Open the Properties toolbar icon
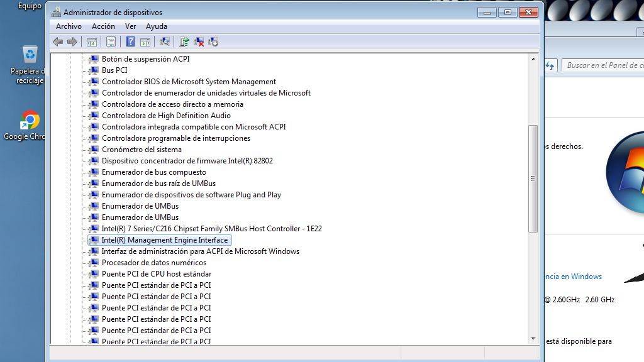This screenshot has width=644, height=362. click(x=111, y=41)
